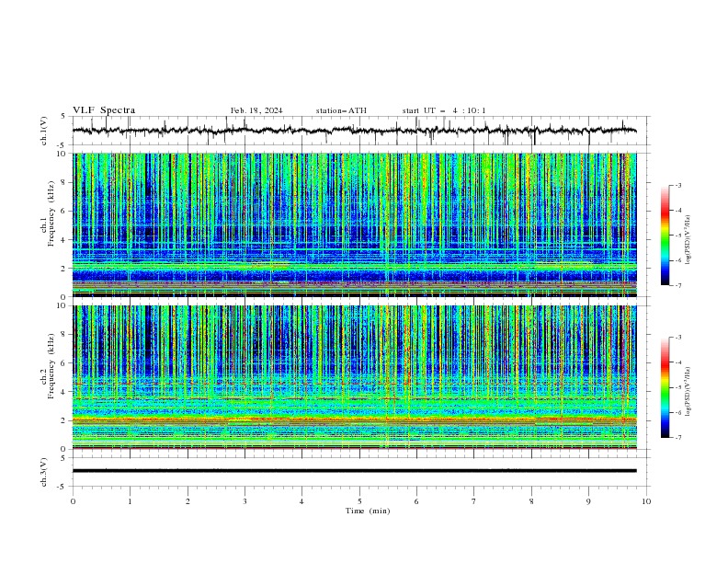Click the ch.3 flat voltage trace
The image size is (728, 563).
pos(354,471)
